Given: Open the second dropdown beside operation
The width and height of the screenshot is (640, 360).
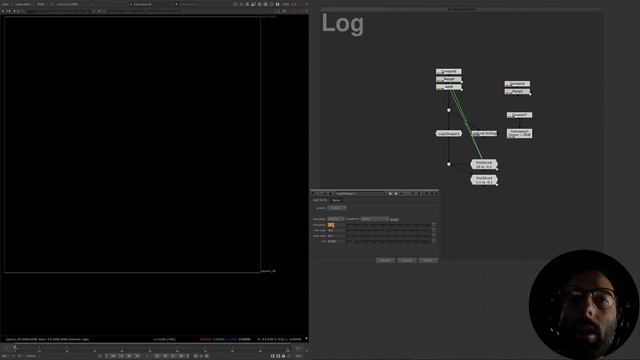Looking at the screenshot, I should tap(374, 219).
